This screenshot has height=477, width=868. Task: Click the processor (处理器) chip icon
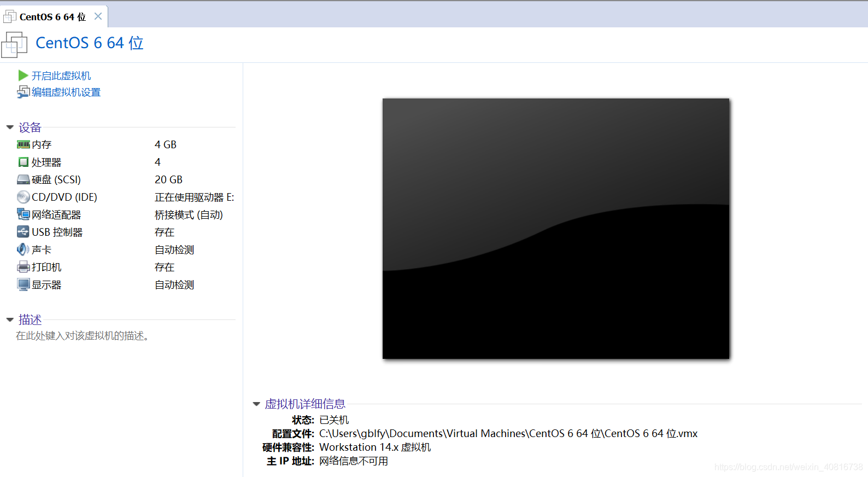(23, 162)
